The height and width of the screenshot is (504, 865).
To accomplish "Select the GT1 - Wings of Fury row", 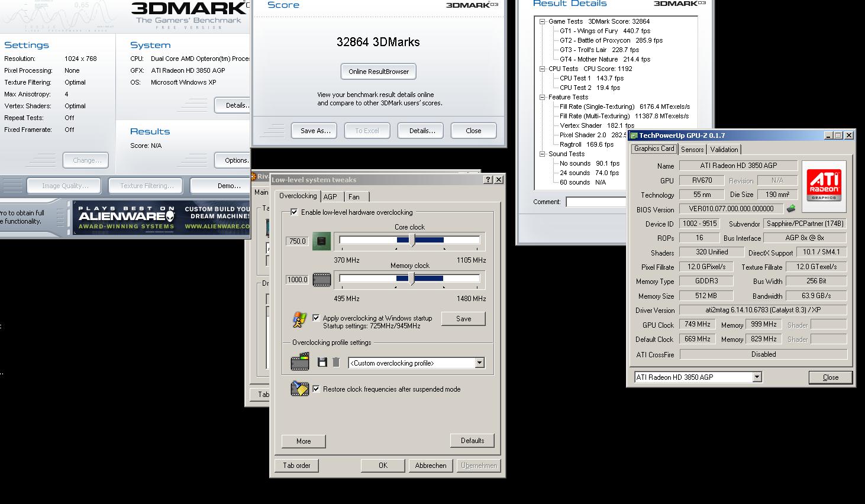I will 605,31.
